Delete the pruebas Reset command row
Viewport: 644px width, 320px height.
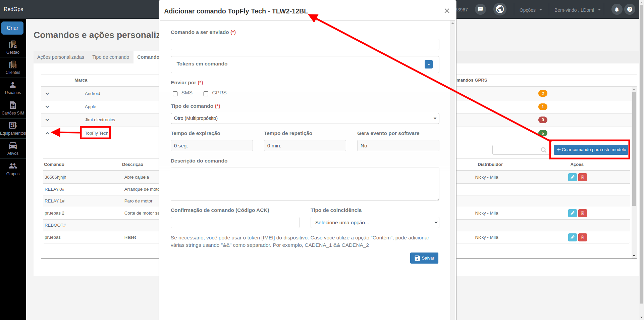pyautogui.click(x=583, y=237)
